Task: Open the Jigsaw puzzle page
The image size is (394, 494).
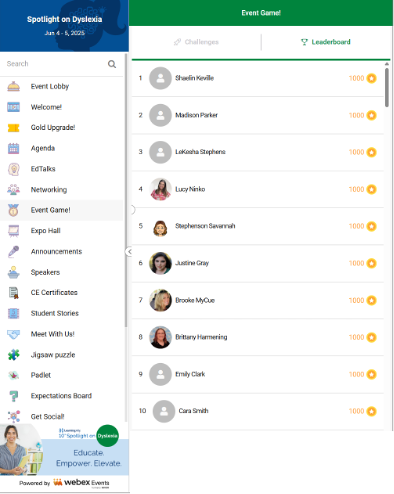Action: coord(62,355)
